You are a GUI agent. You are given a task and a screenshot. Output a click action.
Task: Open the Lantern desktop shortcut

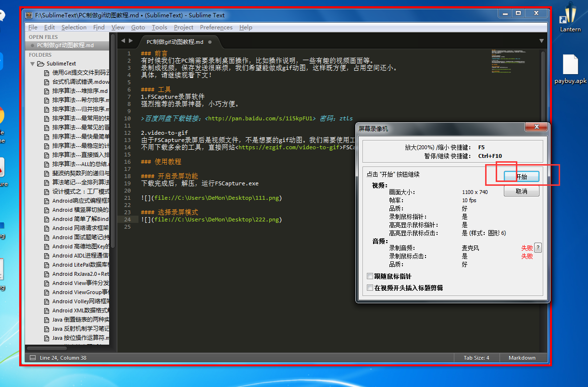[x=570, y=18]
